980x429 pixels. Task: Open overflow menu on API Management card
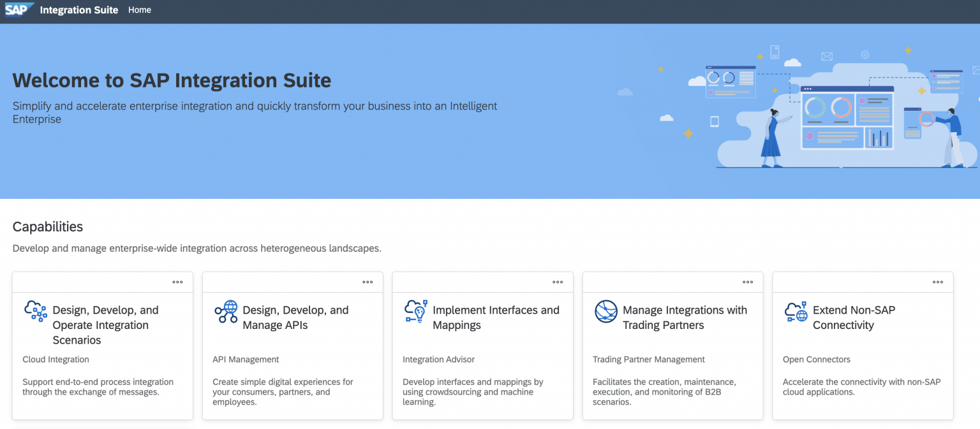tap(367, 281)
